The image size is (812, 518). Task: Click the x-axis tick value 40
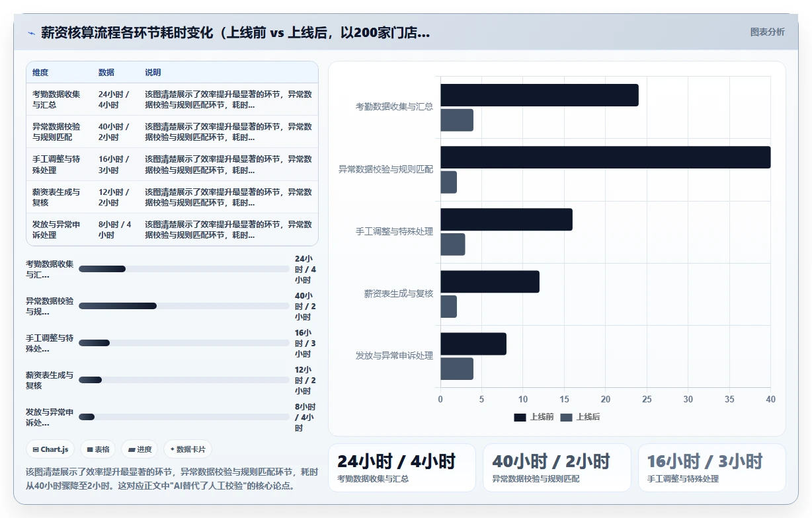point(770,399)
